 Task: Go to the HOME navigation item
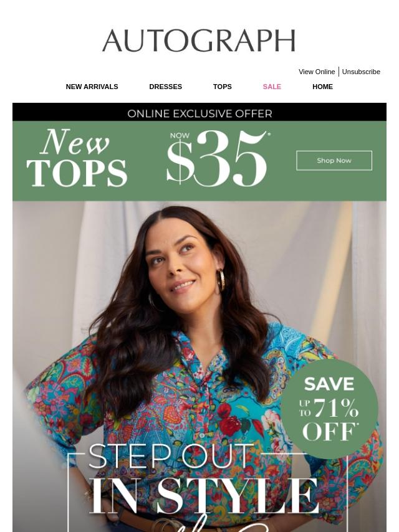click(x=322, y=87)
